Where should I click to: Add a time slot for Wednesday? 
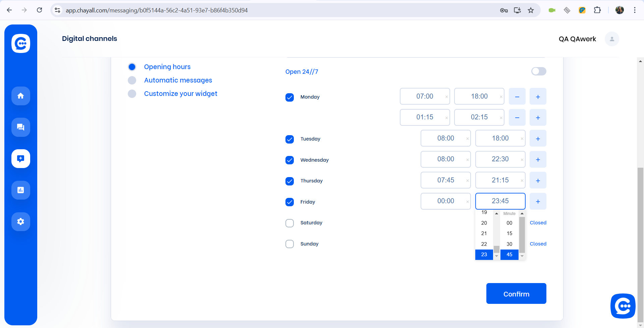pos(538,159)
